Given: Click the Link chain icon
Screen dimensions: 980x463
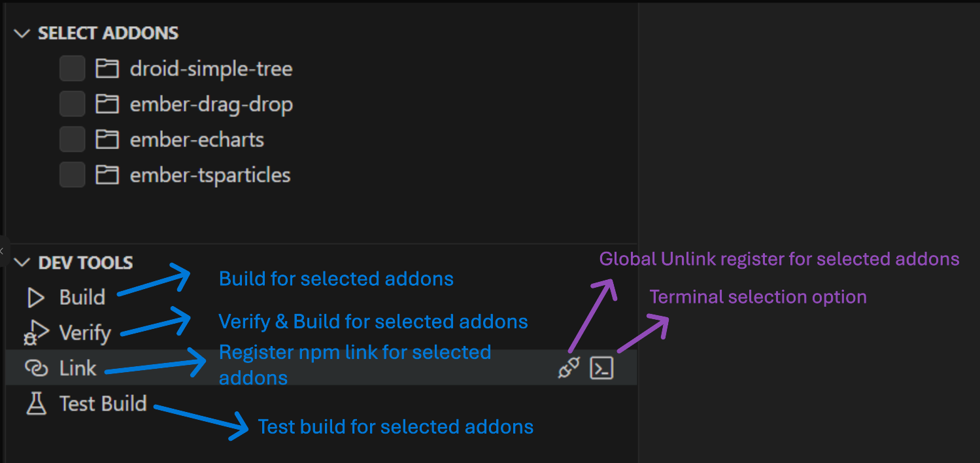Looking at the screenshot, I should [x=36, y=368].
